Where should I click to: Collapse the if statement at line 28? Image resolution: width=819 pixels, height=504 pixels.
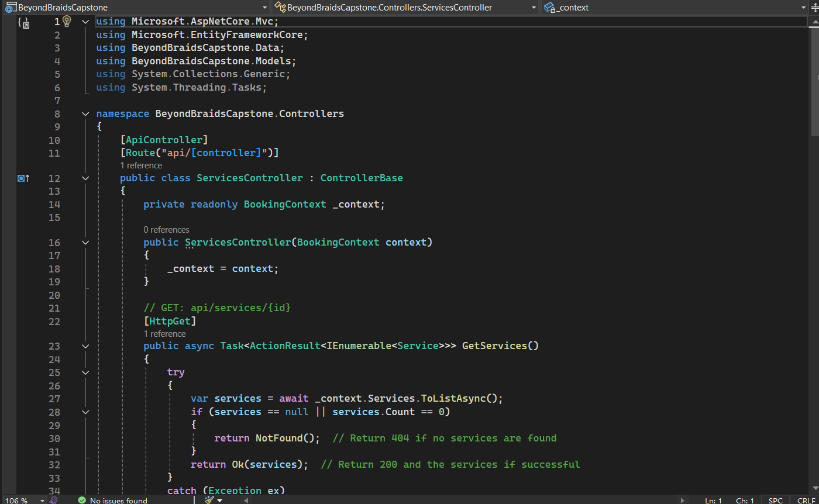pos(85,412)
